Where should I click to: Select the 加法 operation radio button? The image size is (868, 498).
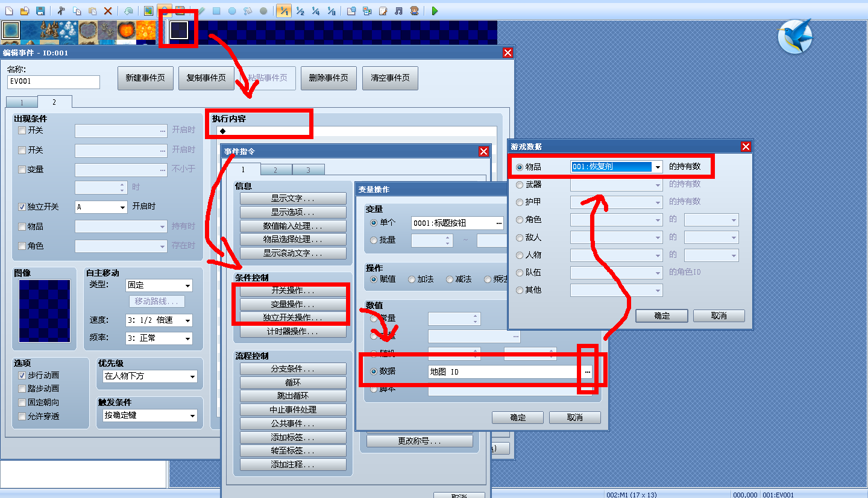pos(412,279)
